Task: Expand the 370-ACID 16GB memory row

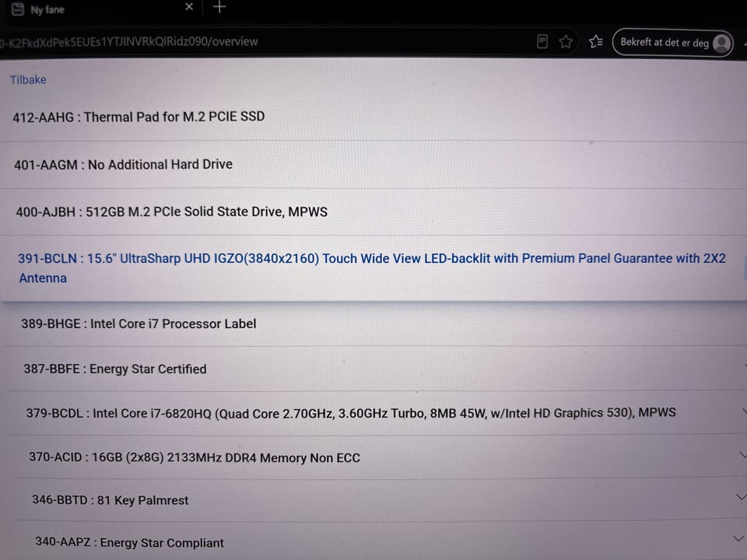Action: pos(742,455)
